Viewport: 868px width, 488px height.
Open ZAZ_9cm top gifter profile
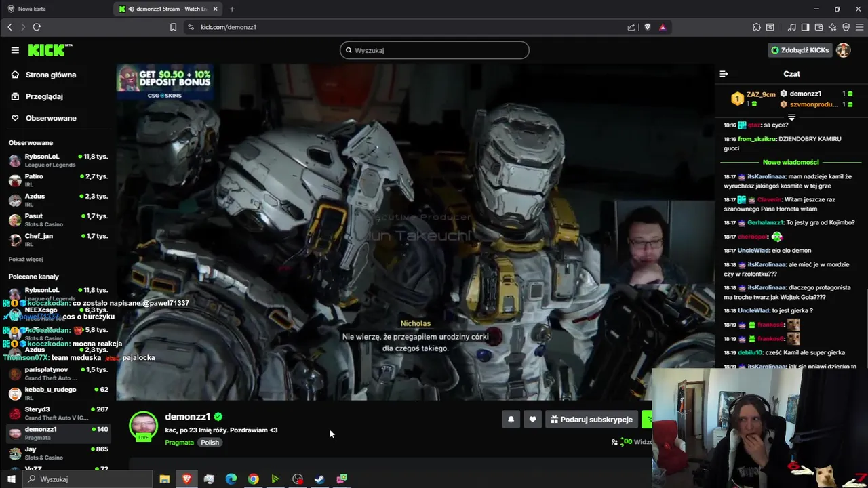(760, 95)
